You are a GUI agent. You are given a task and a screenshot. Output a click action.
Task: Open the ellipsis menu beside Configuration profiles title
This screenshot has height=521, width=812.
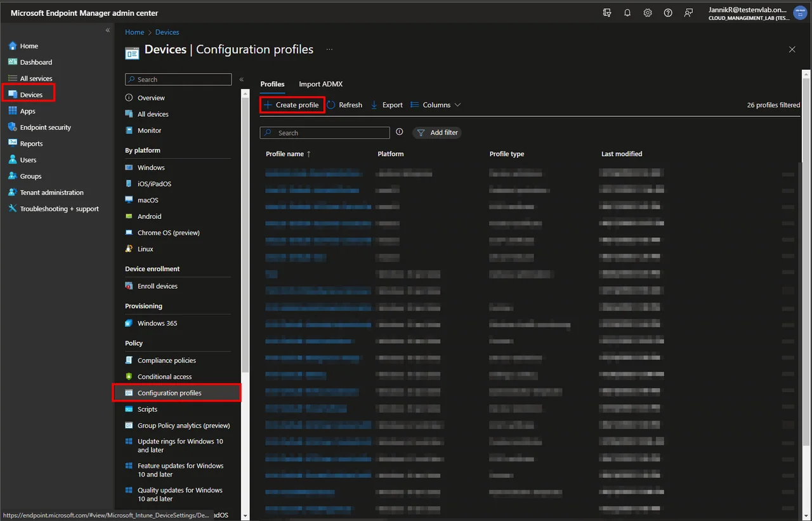tap(329, 49)
